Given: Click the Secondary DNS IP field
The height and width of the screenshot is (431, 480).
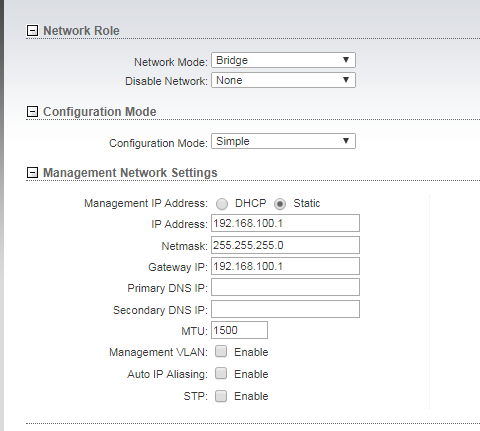Looking at the screenshot, I should click(x=285, y=309).
